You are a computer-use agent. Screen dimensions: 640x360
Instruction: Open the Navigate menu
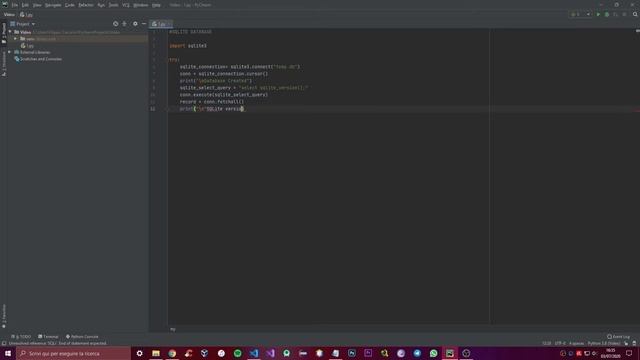pyautogui.click(x=53, y=5)
